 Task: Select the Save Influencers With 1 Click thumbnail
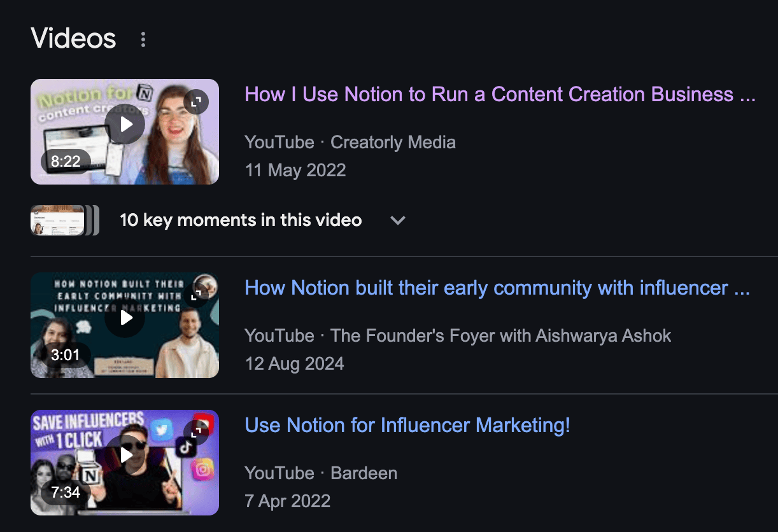point(124,462)
